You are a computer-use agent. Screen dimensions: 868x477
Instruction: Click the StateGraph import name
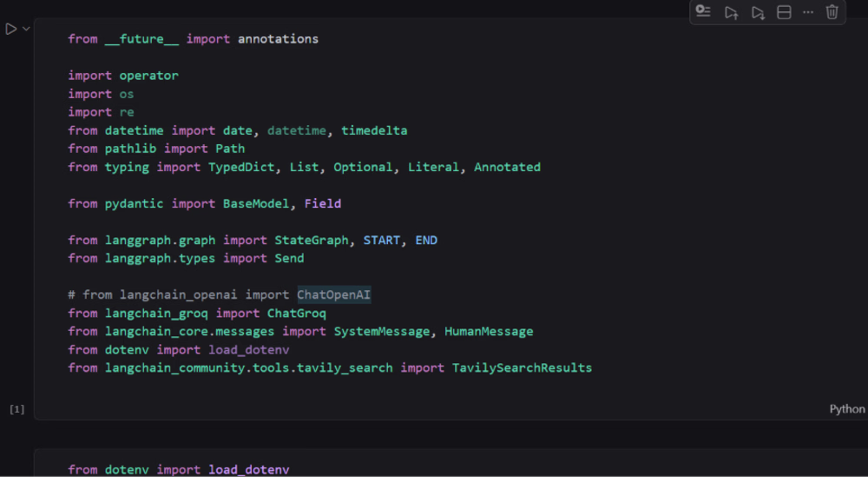(x=312, y=240)
